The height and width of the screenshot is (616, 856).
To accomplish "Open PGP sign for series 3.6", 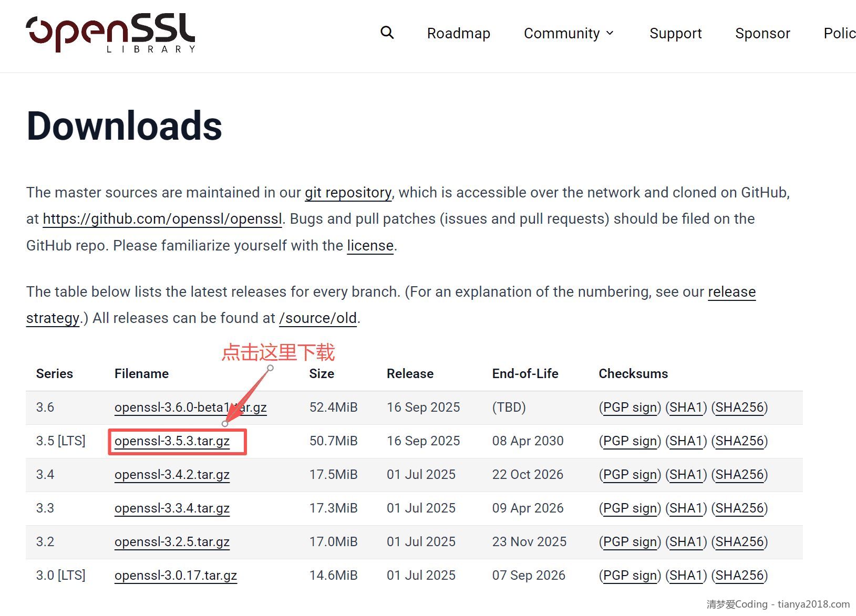I will 630,408.
